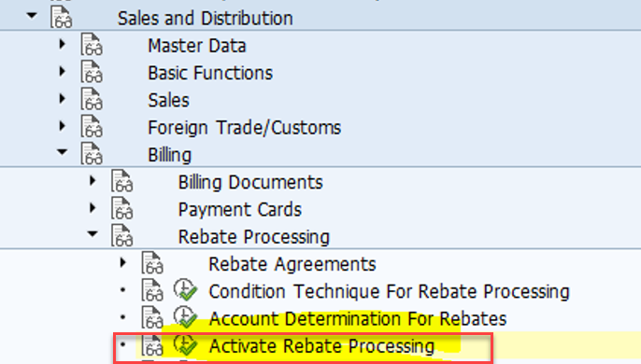641x364 pixels.
Task: Select the Billing tree label
Action: 170,155
